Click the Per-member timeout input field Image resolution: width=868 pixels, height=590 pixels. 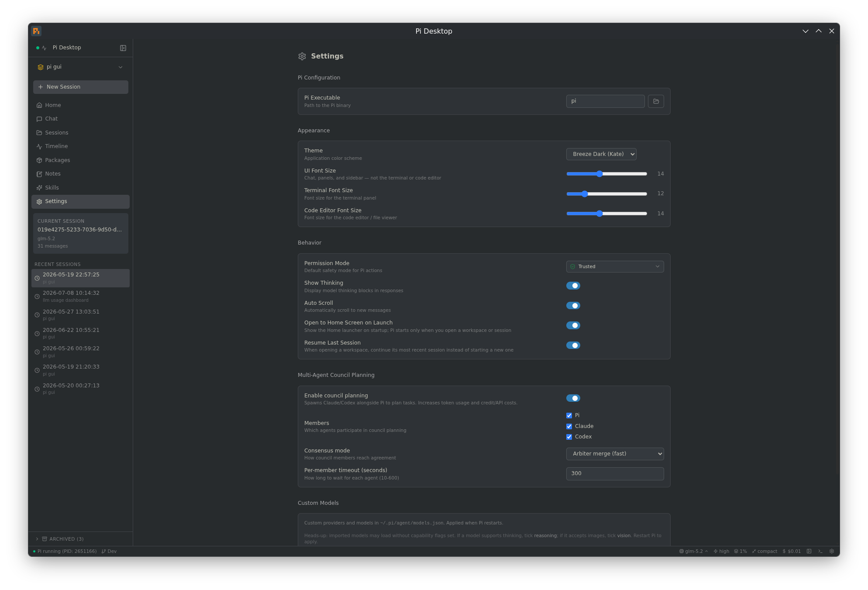615,474
